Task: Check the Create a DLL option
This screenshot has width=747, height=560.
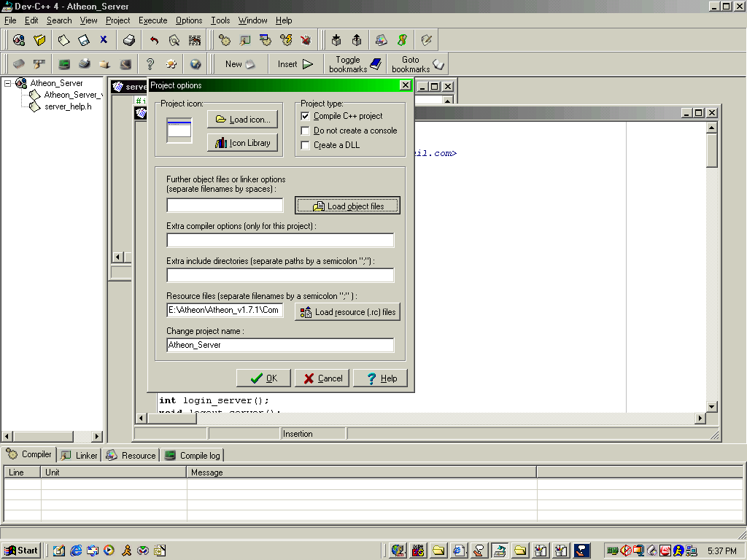Action: tap(306, 145)
